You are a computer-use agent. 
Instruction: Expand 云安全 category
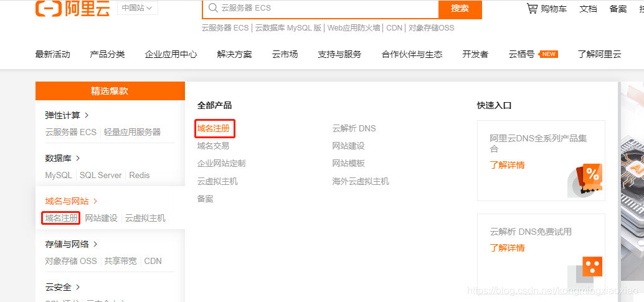(62, 287)
